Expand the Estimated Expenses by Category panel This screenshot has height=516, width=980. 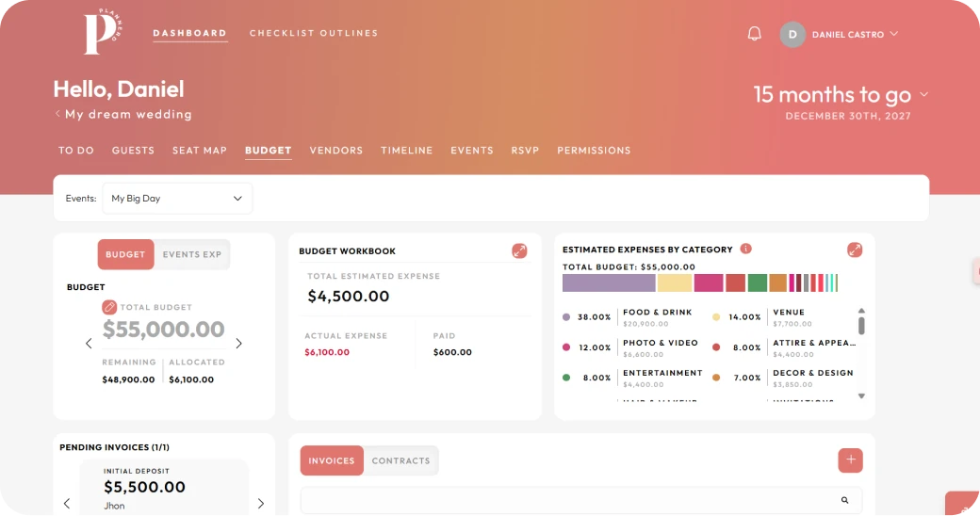[x=855, y=250]
